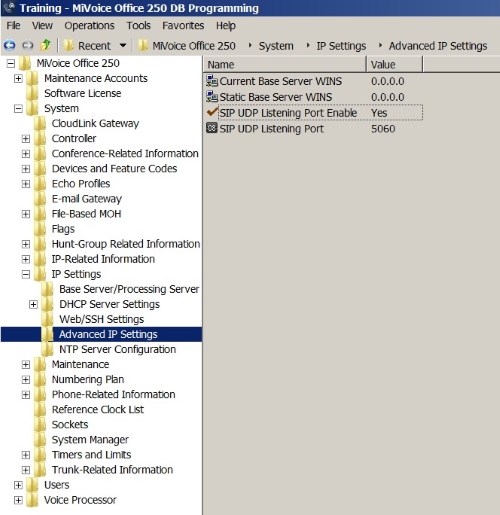
Task: Click the System breadcrumb in the address bar
Action: pyautogui.click(x=276, y=46)
